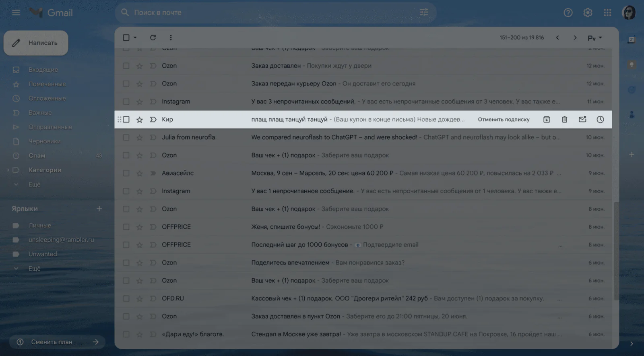Screen dimensions: 644x356
Task: Delete the Кир email with trash icon
Action: click(564, 120)
